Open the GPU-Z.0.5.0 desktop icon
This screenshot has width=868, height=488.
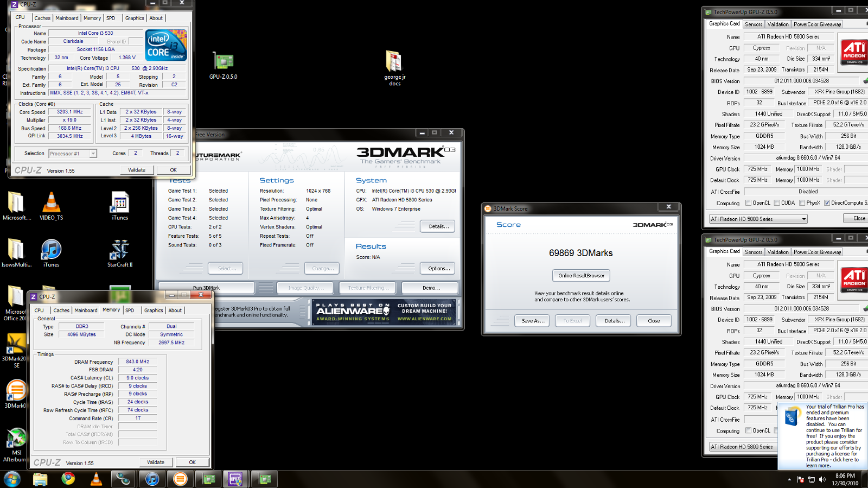tap(223, 66)
